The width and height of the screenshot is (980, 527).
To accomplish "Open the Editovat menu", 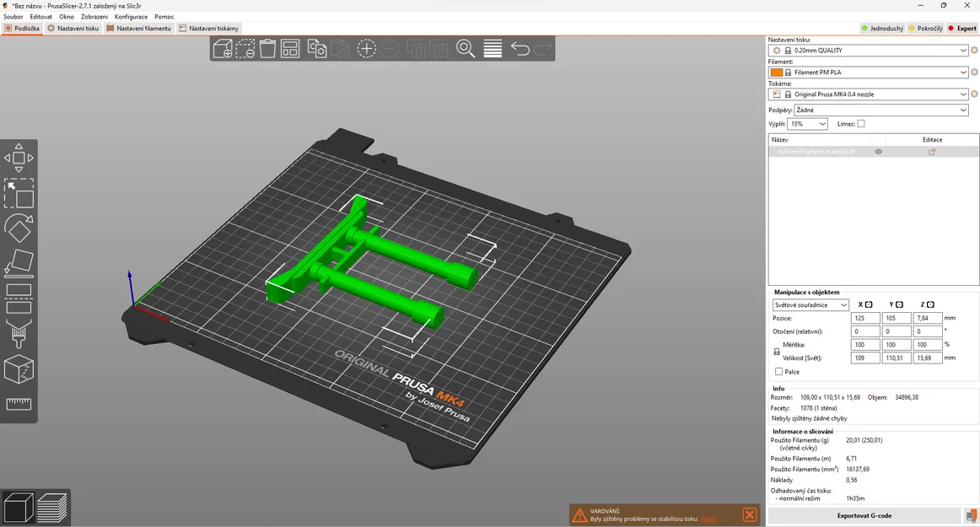I will tap(41, 17).
